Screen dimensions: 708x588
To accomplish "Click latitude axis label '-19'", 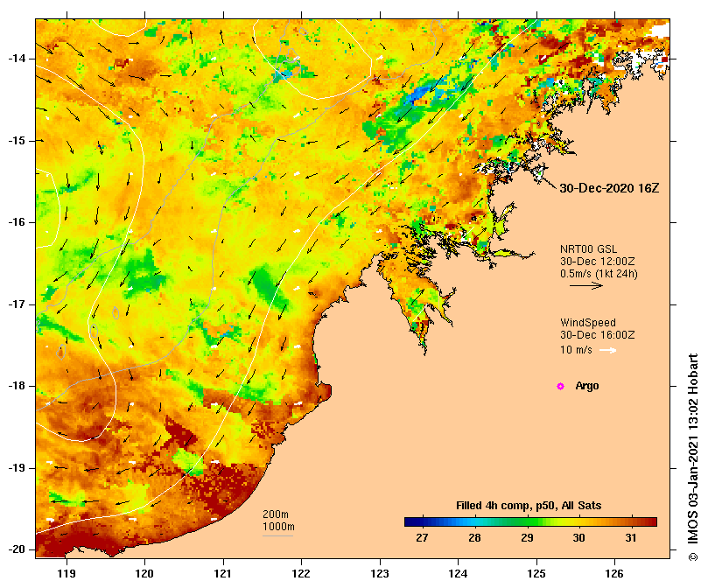I will coord(17,468).
